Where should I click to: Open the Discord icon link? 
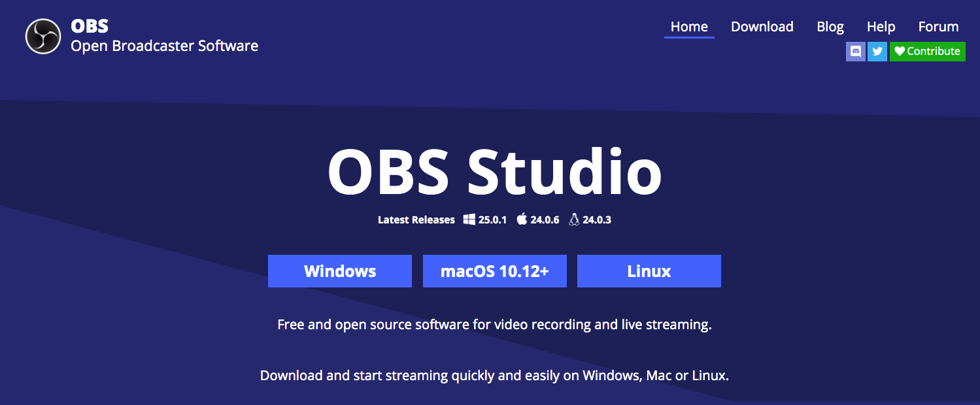coord(855,52)
